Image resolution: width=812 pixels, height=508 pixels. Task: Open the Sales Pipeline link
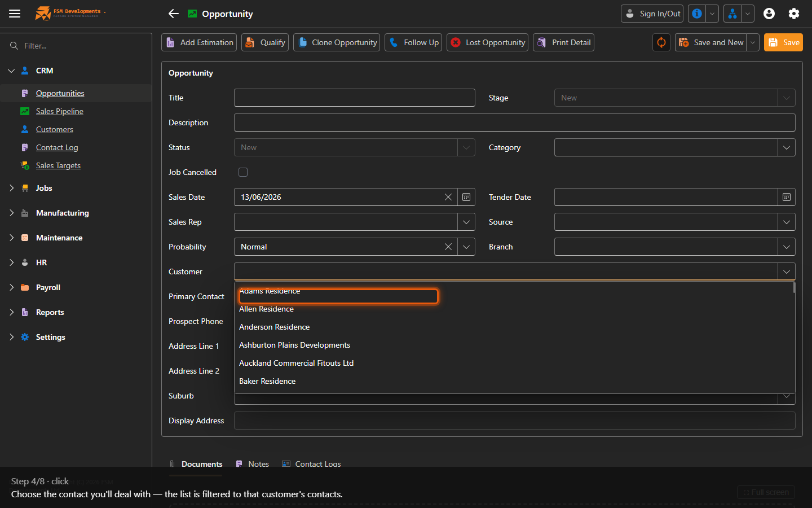(60, 111)
